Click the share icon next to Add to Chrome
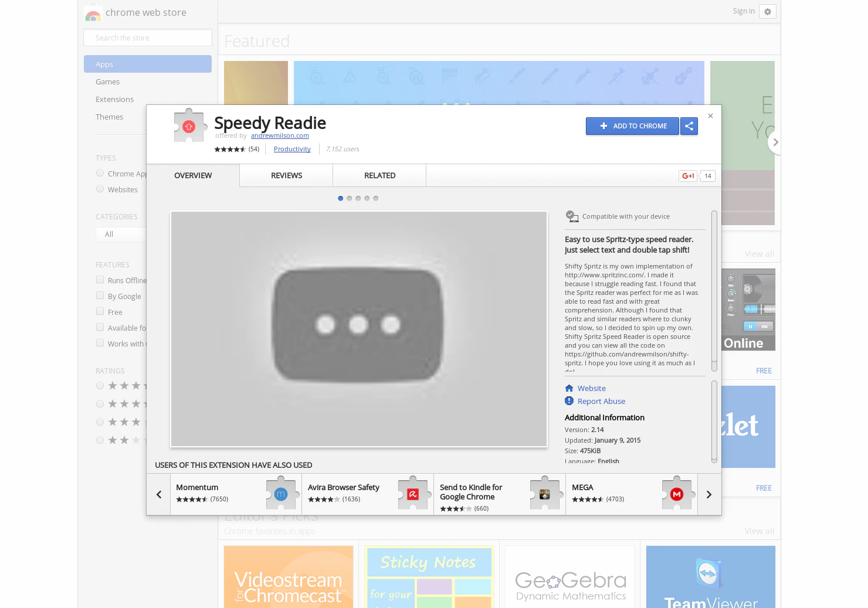The width and height of the screenshot is (868, 608). tap(689, 126)
